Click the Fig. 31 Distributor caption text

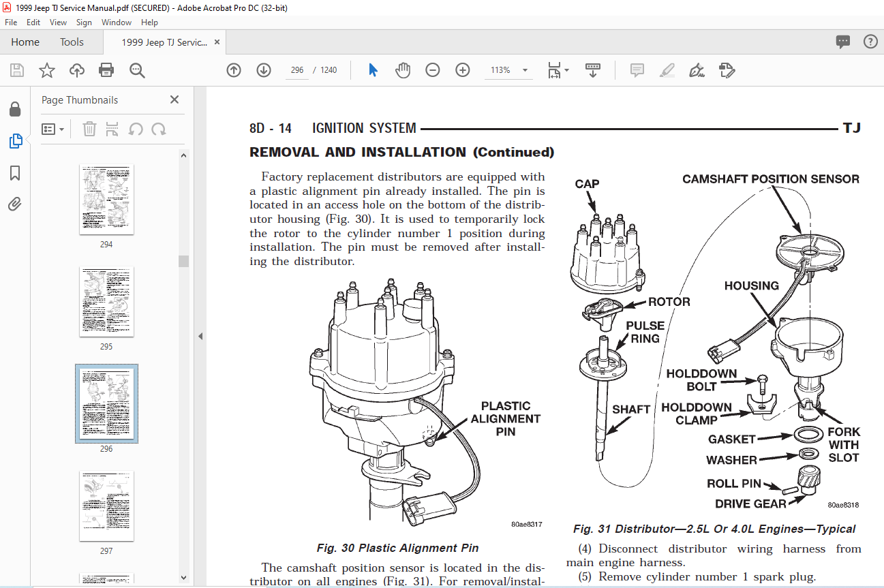click(714, 529)
